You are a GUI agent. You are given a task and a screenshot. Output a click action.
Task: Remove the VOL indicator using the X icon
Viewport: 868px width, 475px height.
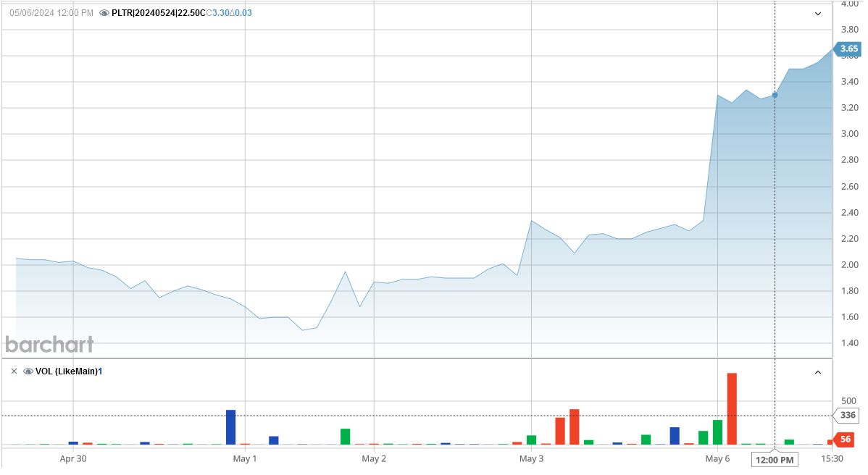click(x=14, y=371)
